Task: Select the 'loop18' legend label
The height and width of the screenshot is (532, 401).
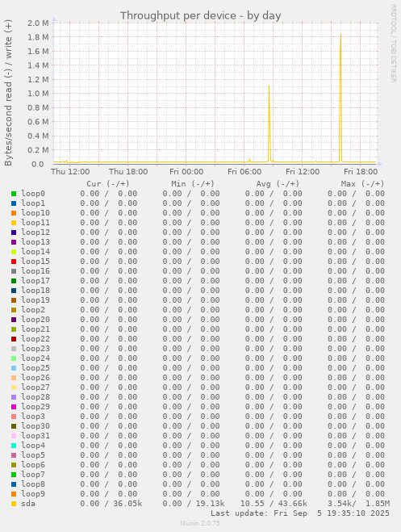Action: 36,290
